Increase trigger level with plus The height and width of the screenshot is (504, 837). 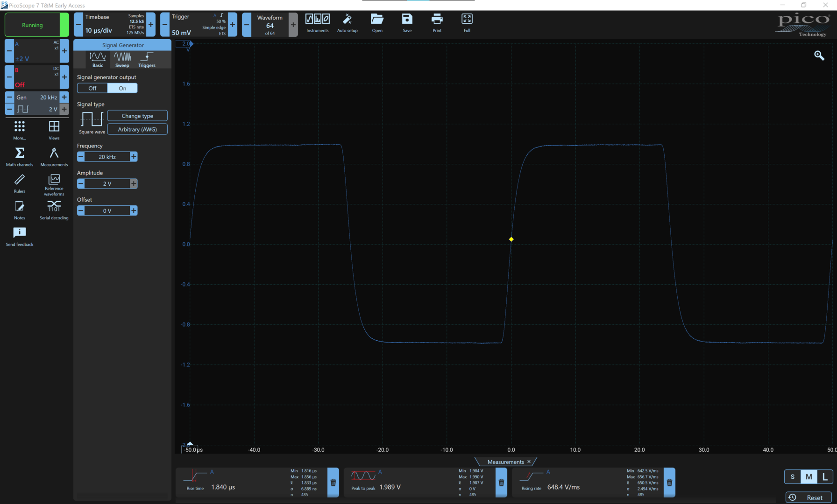[x=233, y=25]
